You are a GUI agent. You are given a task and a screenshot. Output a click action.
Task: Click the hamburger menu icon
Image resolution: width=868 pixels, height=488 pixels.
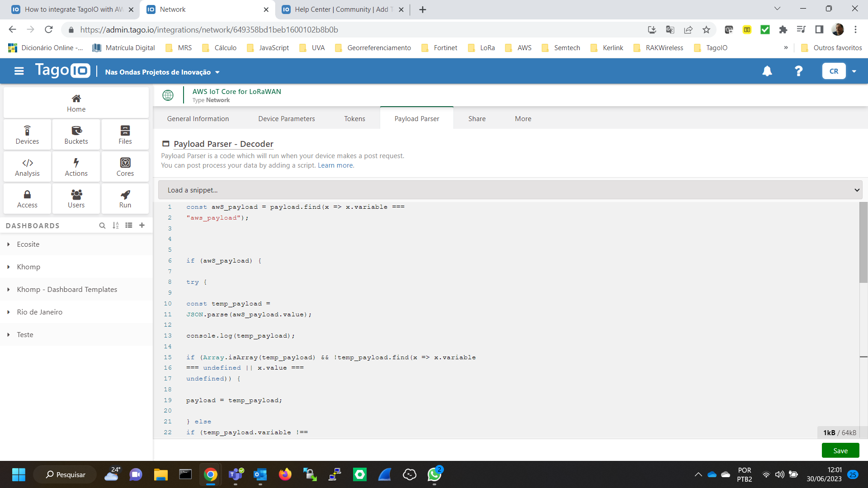click(19, 71)
